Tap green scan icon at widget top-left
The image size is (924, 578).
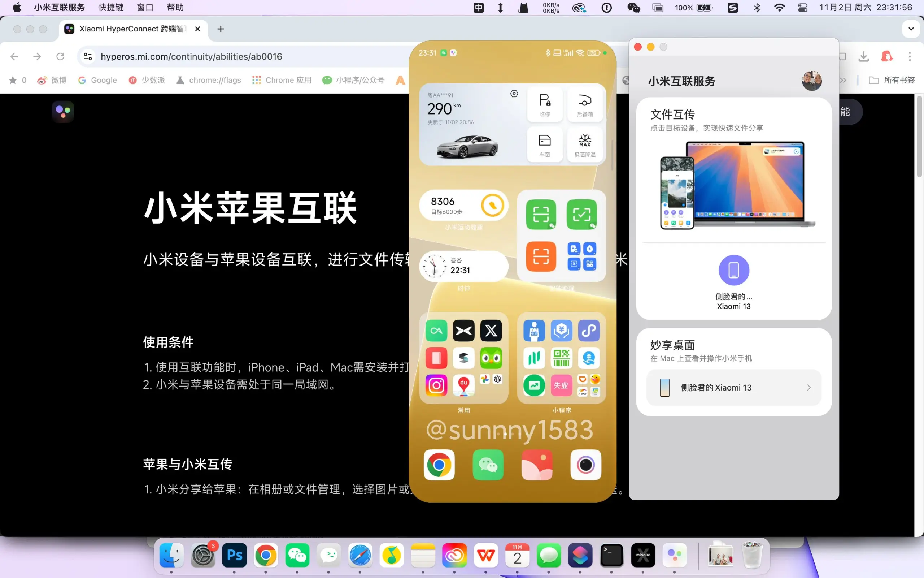click(541, 215)
